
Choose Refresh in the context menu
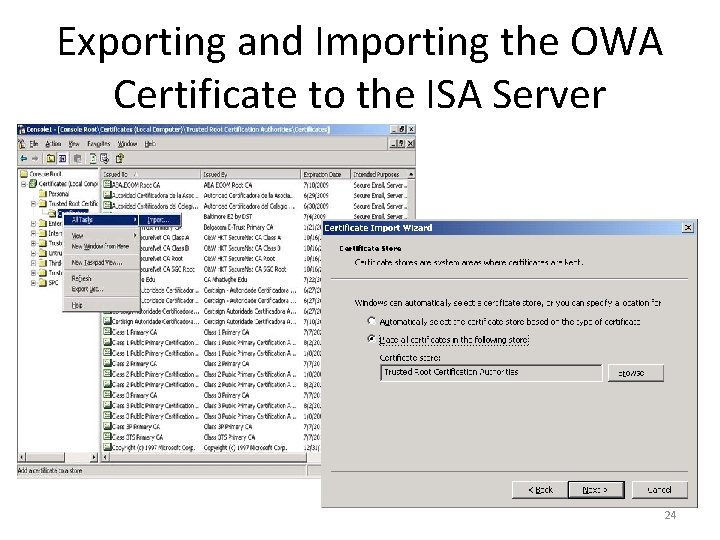point(101,279)
